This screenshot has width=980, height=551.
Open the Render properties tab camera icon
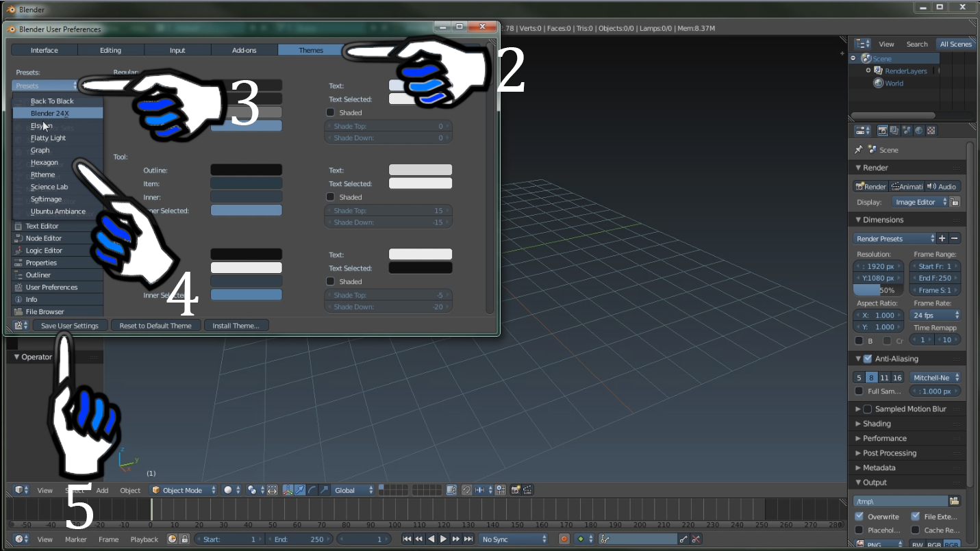click(883, 130)
